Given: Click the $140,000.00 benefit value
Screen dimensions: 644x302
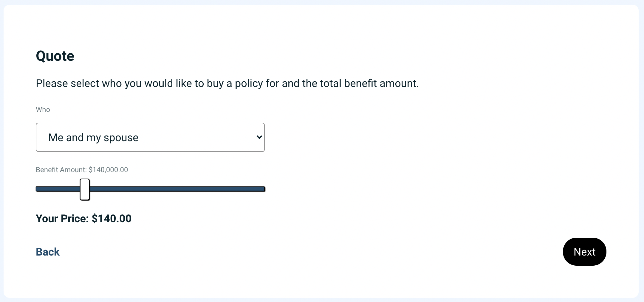Looking at the screenshot, I should point(108,170).
